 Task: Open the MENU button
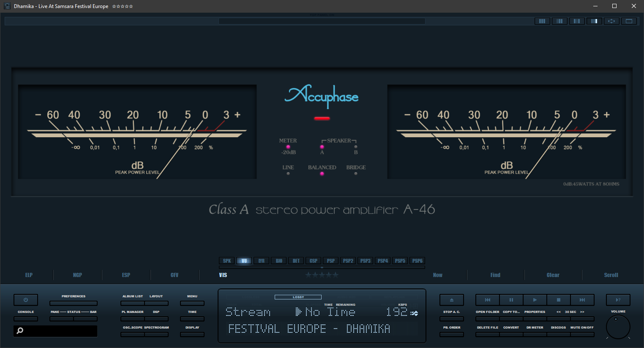[192, 303]
